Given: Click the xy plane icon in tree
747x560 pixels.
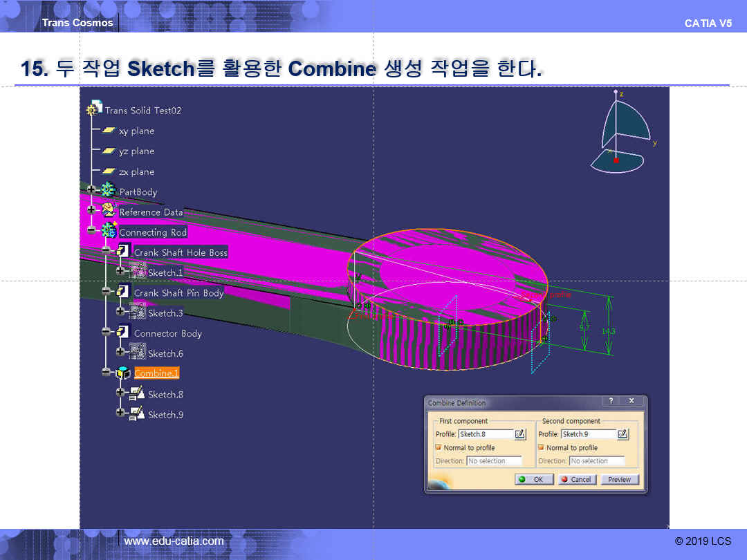Looking at the screenshot, I should coord(109,131).
